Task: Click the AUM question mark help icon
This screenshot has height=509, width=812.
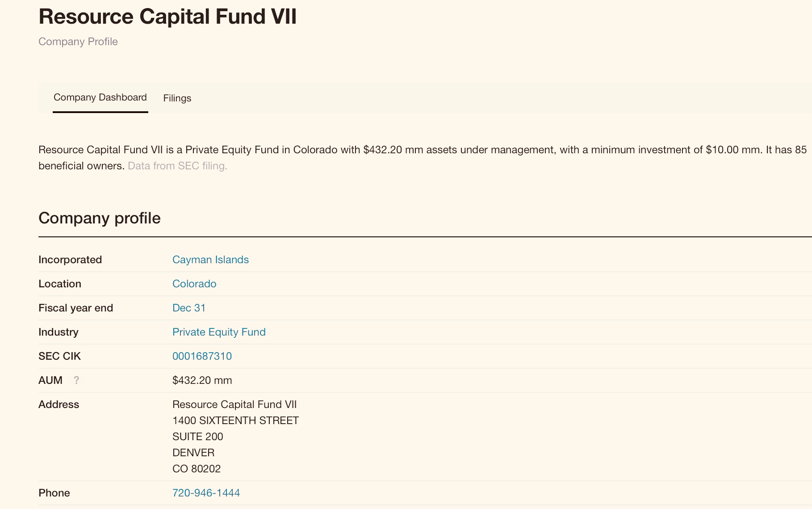Action: [x=76, y=380]
